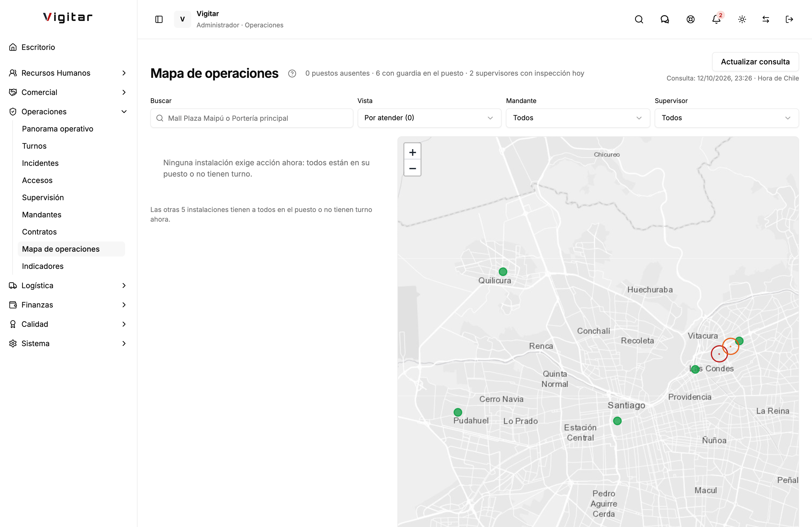Image resolution: width=812 pixels, height=527 pixels.
Task: Click the switch arrows icon
Action: coord(766,19)
